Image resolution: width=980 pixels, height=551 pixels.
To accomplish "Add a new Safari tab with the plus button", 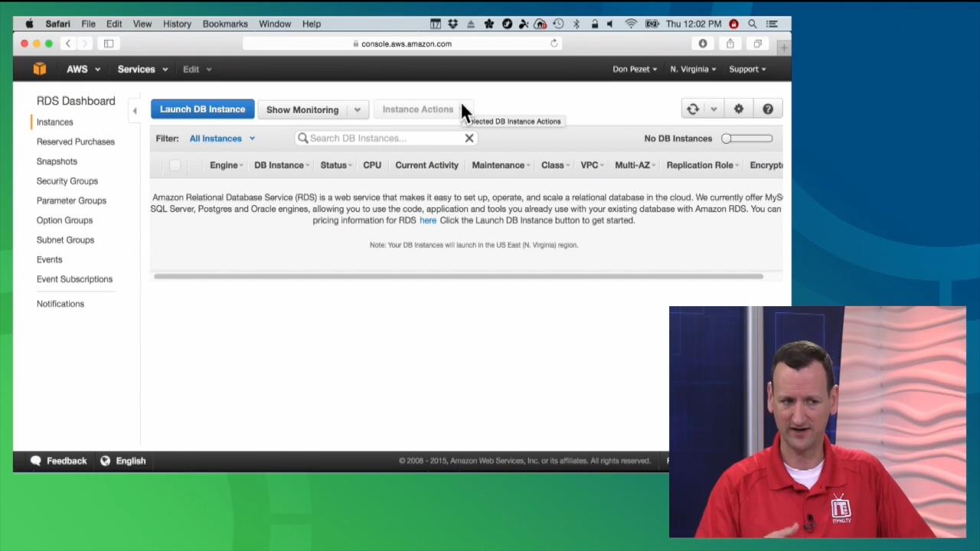I will [x=783, y=48].
